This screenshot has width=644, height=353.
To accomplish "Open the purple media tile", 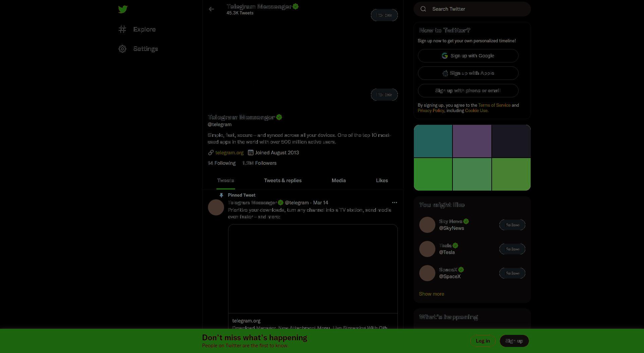I will pyautogui.click(x=472, y=141).
